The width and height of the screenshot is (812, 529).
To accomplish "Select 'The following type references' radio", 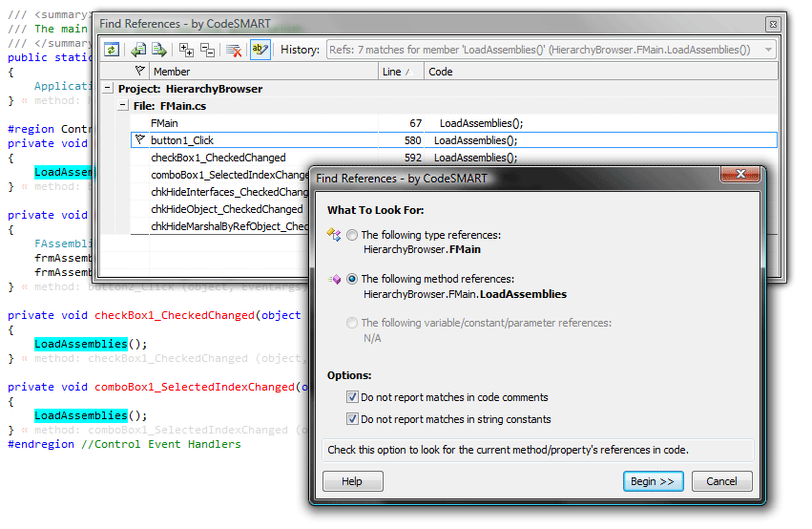I will click(x=352, y=235).
